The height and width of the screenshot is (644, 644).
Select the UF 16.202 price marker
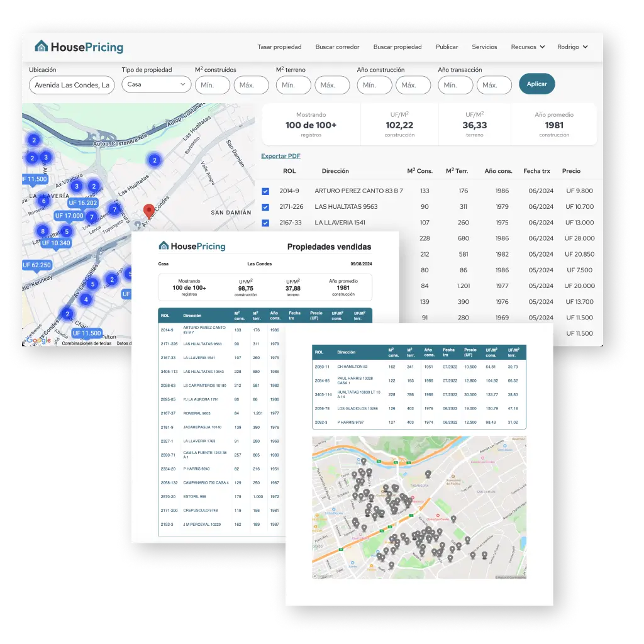[x=82, y=203]
